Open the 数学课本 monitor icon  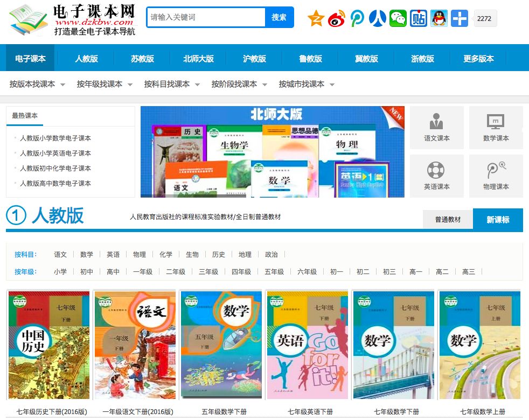(x=496, y=127)
